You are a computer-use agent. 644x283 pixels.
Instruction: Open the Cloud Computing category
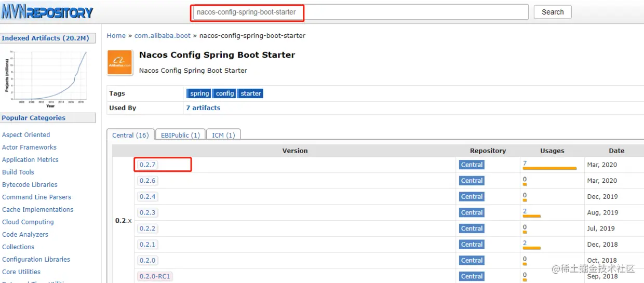28,222
